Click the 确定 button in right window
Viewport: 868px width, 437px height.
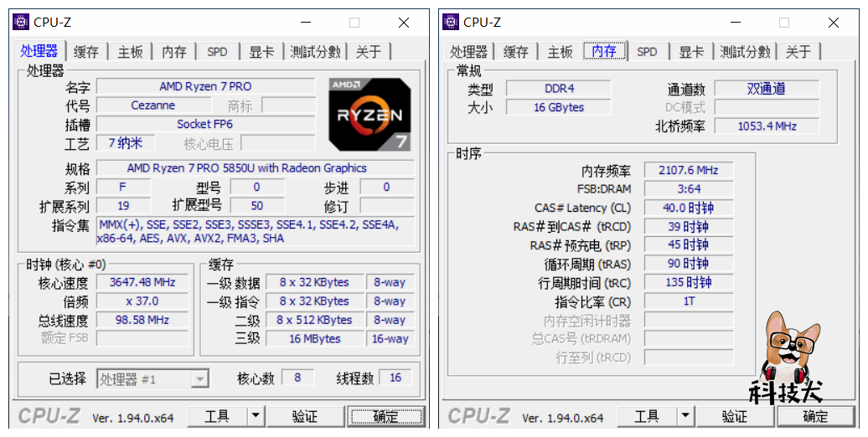[x=815, y=416]
